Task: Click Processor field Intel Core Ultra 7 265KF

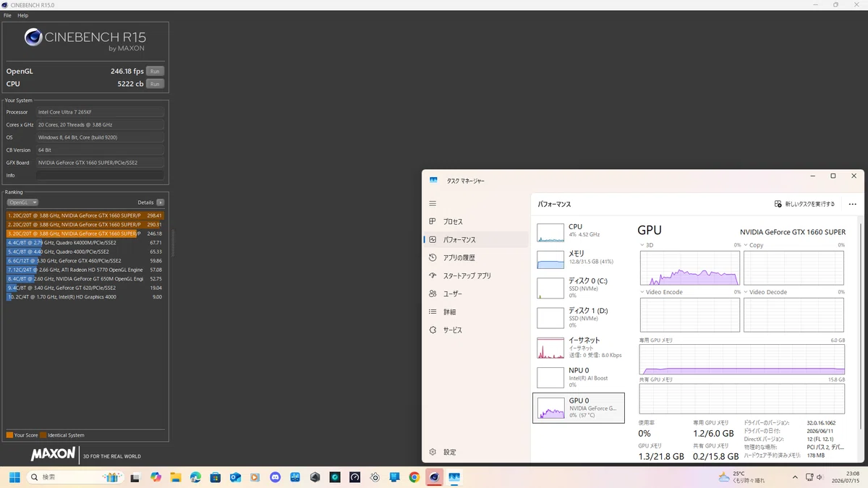Action: 100,112
